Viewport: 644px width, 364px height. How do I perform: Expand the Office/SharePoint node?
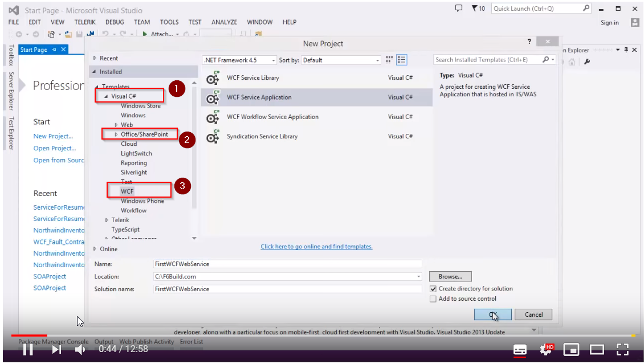click(116, 134)
